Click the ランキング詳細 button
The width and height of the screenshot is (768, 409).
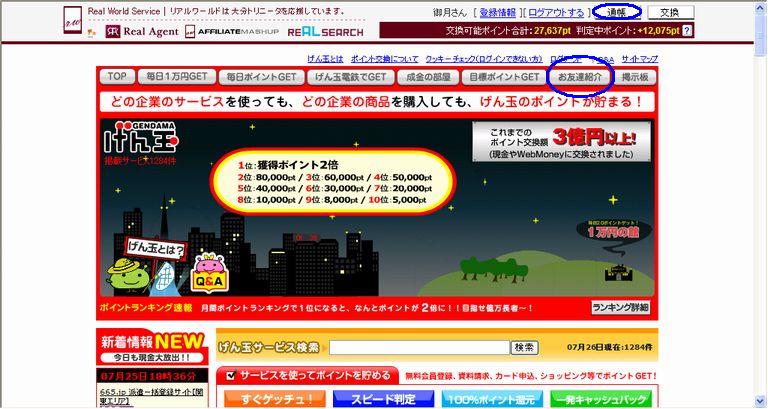point(621,308)
